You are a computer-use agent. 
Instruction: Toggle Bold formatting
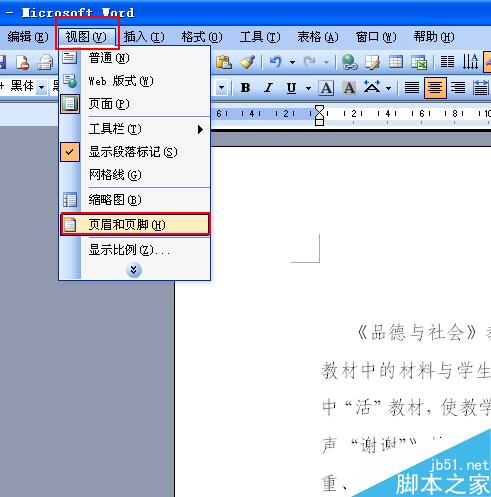246,88
